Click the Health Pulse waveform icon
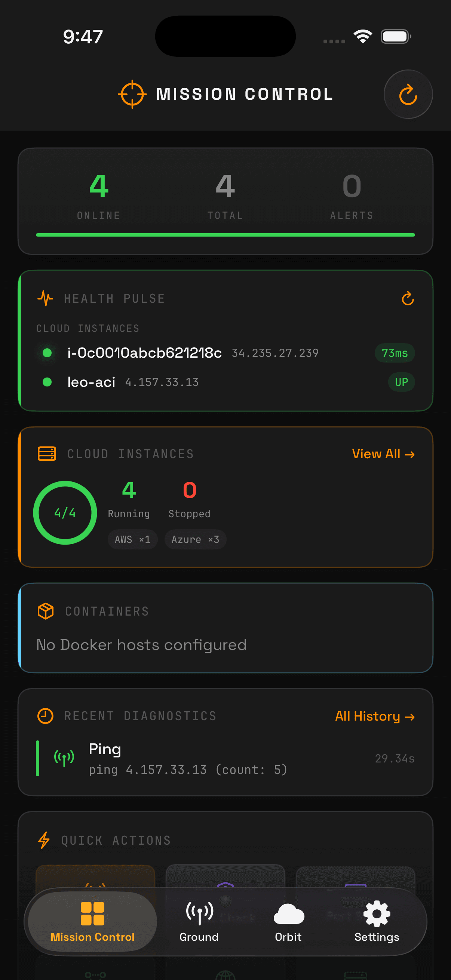 (45, 298)
